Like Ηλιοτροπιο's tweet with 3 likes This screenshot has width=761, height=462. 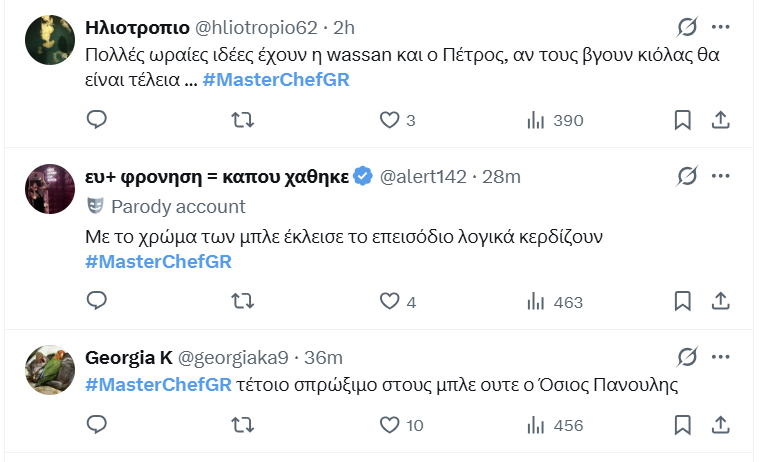coord(389,120)
